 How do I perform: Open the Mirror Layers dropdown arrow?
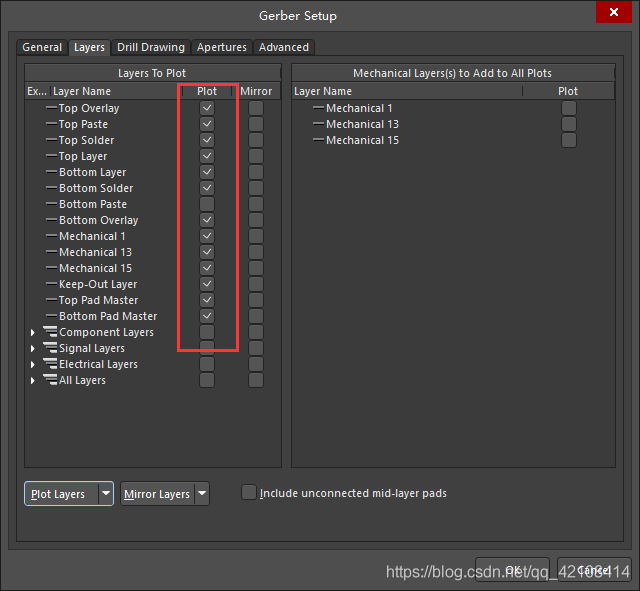[x=202, y=493]
